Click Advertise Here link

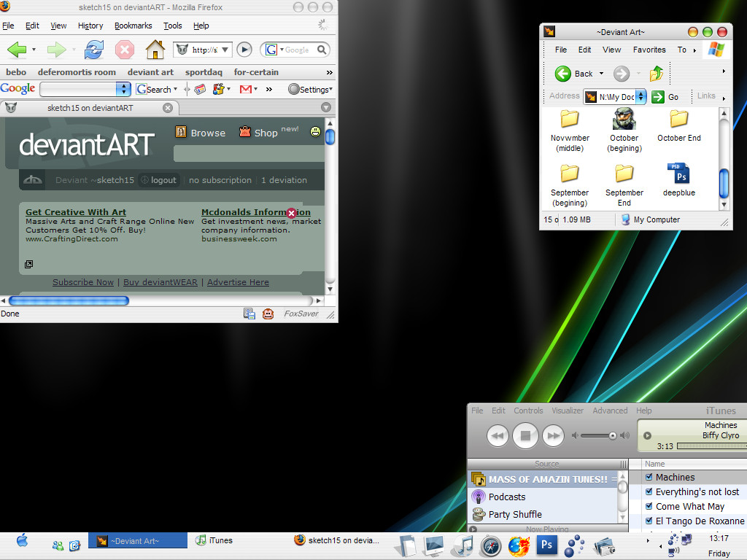(x=238, y=282)
